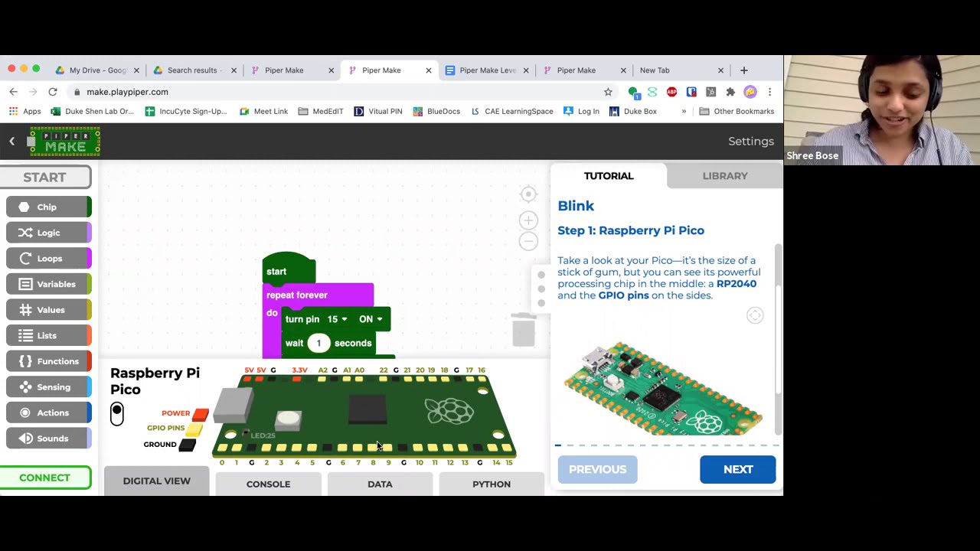This screenshot has width=980, height=551.
Task: Center the workspace with the crosshair icon
Action: 528,194
